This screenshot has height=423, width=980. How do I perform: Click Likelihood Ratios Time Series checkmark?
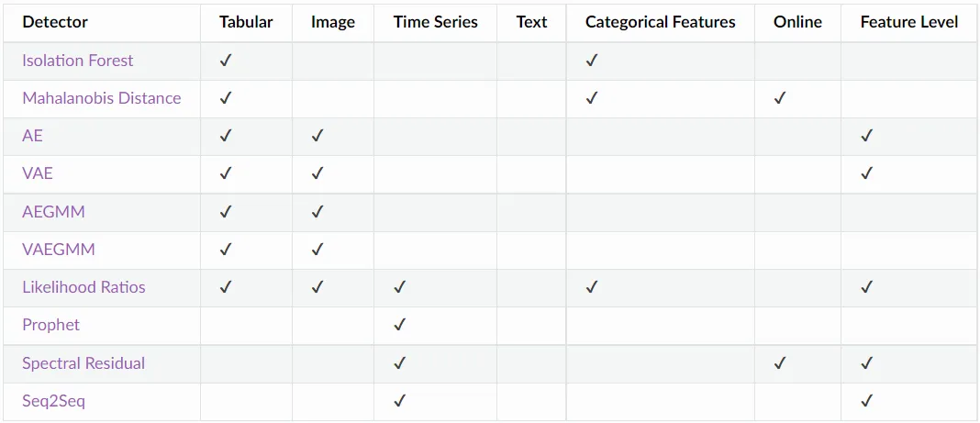[400, 287]
